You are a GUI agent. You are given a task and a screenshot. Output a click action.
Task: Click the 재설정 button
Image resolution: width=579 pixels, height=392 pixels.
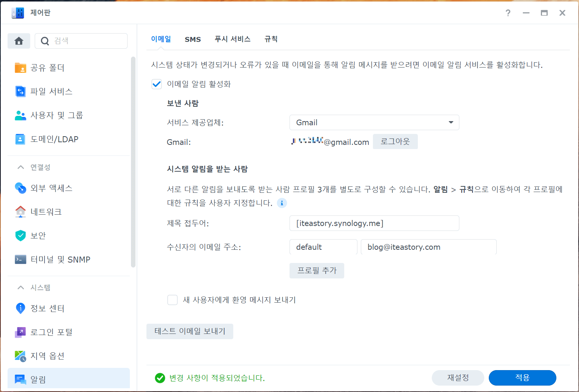click(458, 378)
